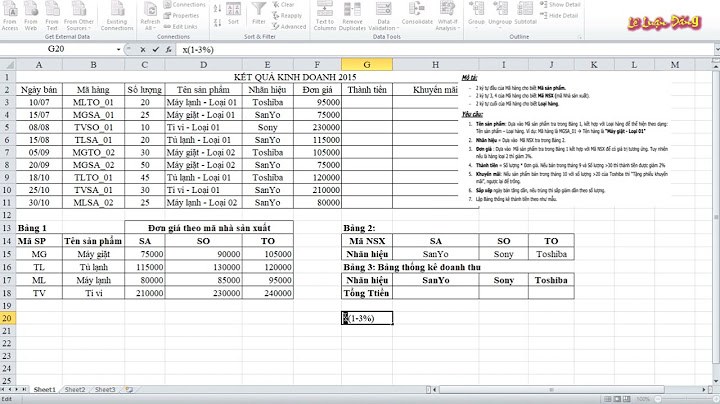Viewport: 720px width, 404px height.
Task: Confirm the entry with the checkmark icon
Action: click(156, 50)
